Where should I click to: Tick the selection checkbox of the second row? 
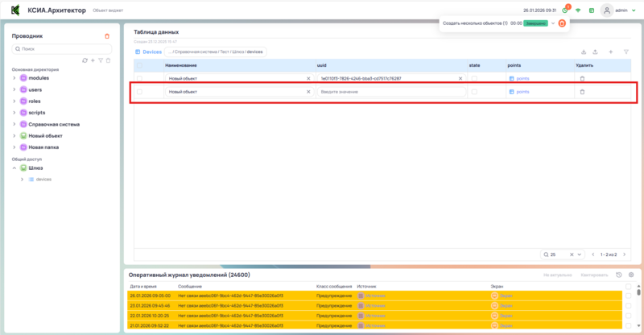pos(140,92)
